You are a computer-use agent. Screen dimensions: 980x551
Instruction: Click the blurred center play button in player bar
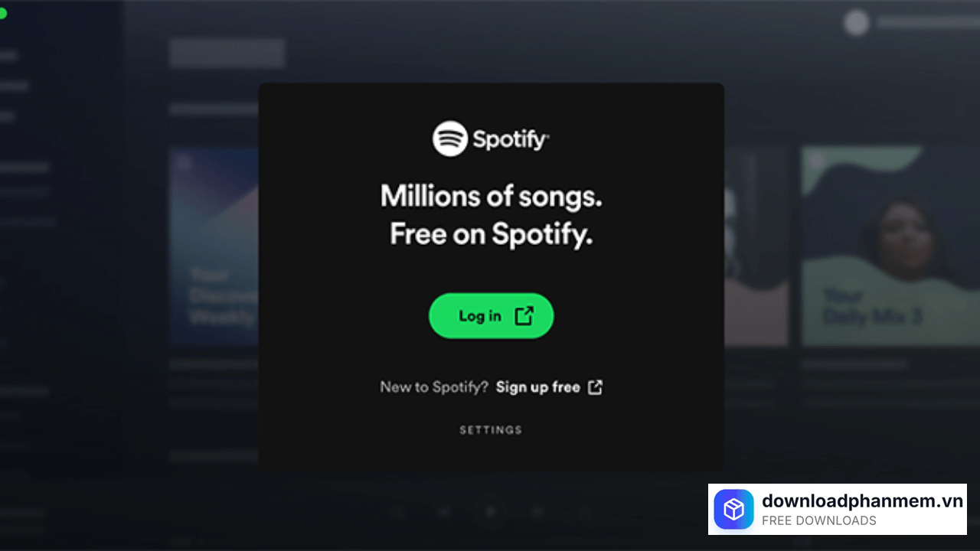(x=491, y=511)
